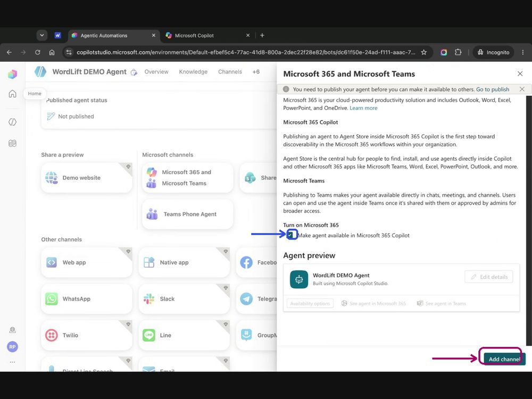Open a new browser tab
The width and height of the screenshot is (532, 399).
pos(262,35)
